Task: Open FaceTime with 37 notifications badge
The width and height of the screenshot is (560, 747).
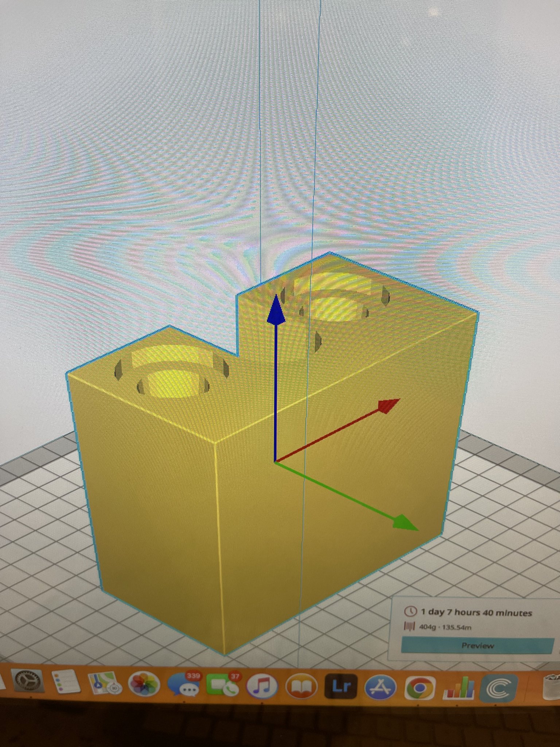Action: click(x=223, y=686)
